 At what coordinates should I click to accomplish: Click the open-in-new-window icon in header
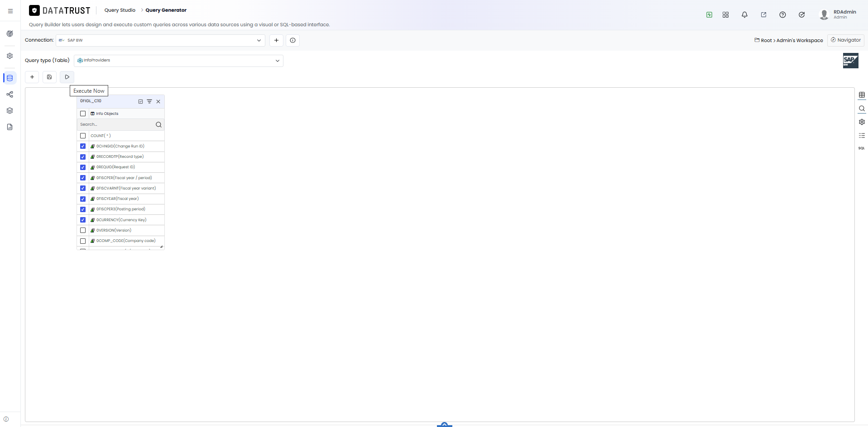coord(763,14)
